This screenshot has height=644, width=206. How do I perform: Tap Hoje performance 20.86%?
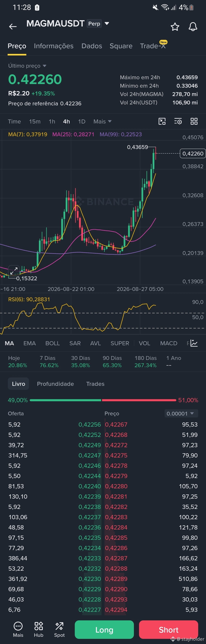[18, 362]
